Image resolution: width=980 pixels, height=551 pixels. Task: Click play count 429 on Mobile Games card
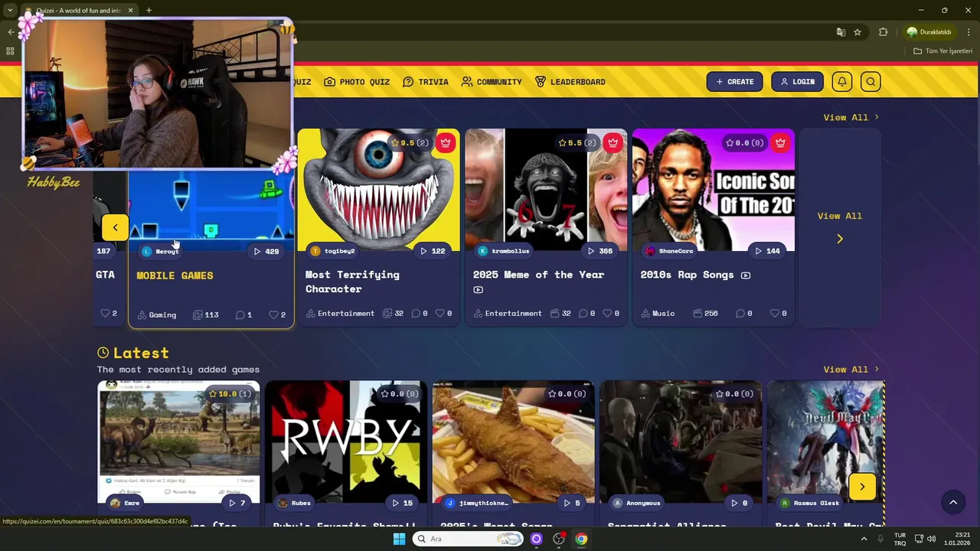(x=266, y=251)
